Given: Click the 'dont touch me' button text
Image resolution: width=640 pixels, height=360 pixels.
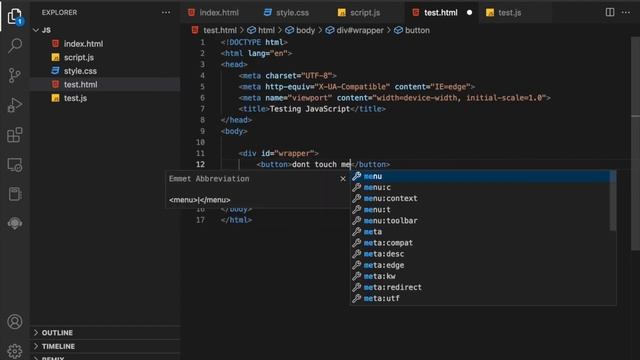Looking at the screenshot, I should pyautogui.click(x=321, y=164).
